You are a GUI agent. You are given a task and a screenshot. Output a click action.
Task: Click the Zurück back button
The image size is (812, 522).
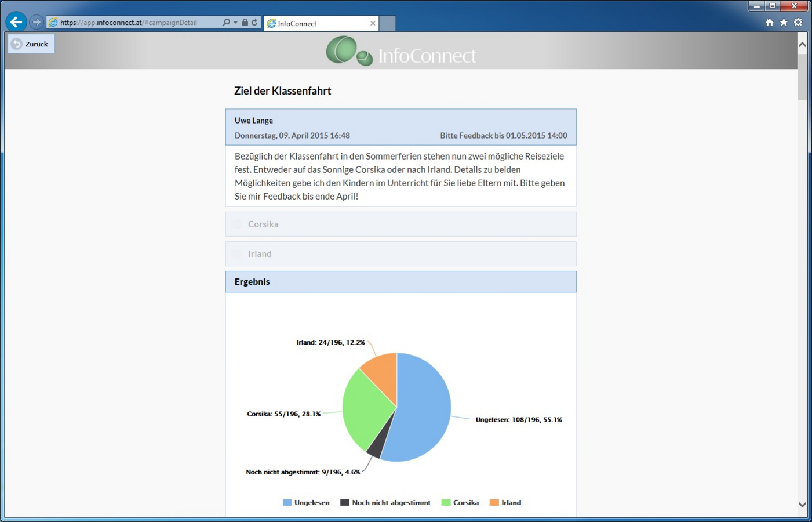click(x=31, y=43)
